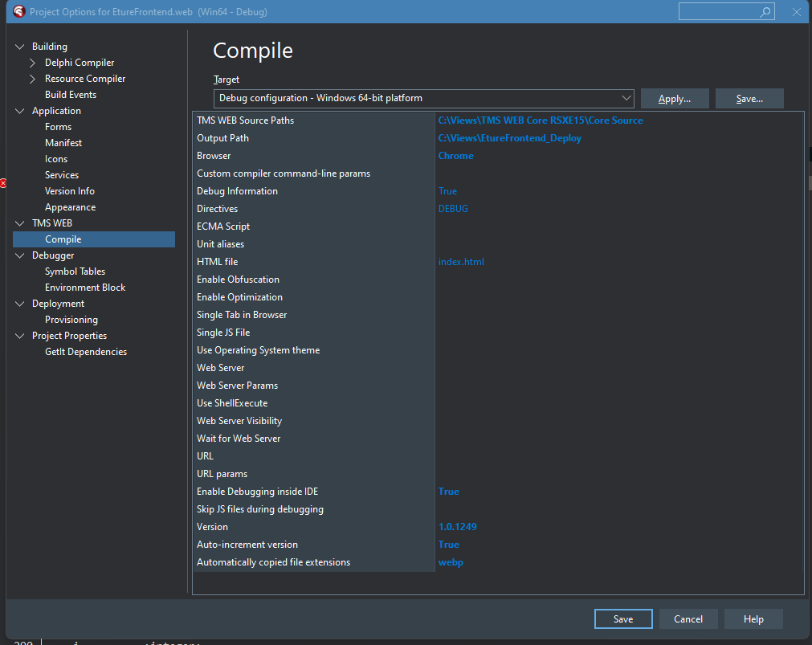Screen dimensions: 812x645
Task: Select the Enable Optimization row
Action: (498, 297)
